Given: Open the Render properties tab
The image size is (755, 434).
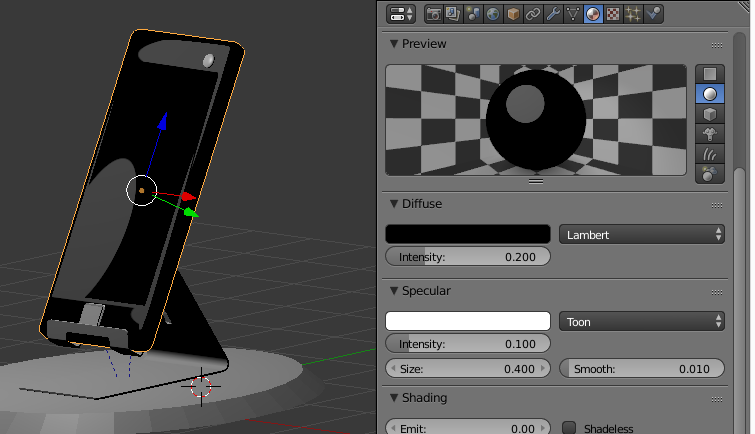Looking at the screenshot, I should click(x=434, y=14).
